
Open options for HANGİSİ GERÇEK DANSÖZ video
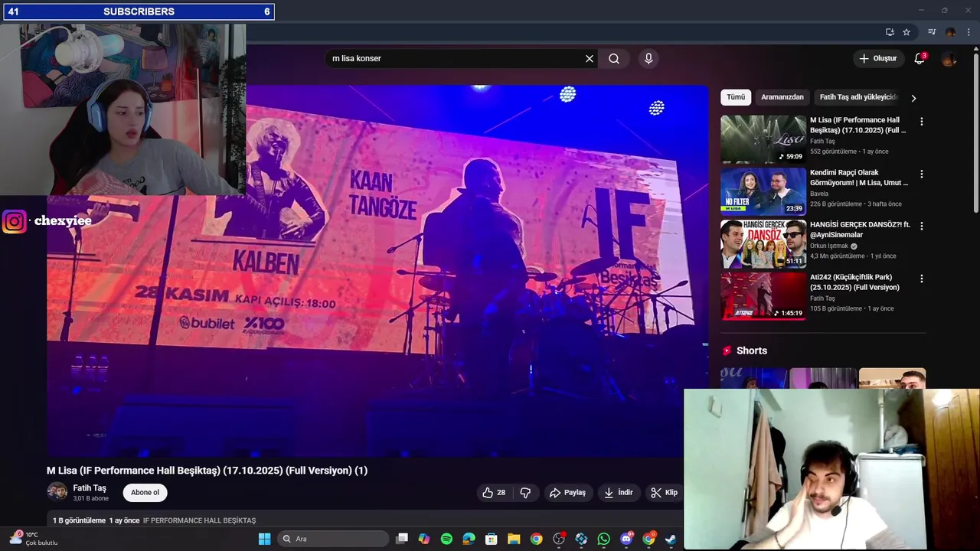(922, 226)
